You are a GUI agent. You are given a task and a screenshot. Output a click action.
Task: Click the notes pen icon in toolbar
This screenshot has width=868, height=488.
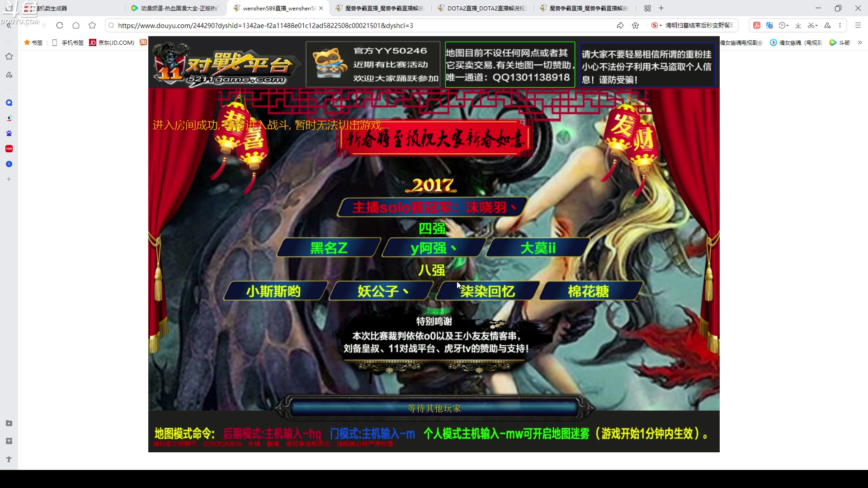(827, 25)
